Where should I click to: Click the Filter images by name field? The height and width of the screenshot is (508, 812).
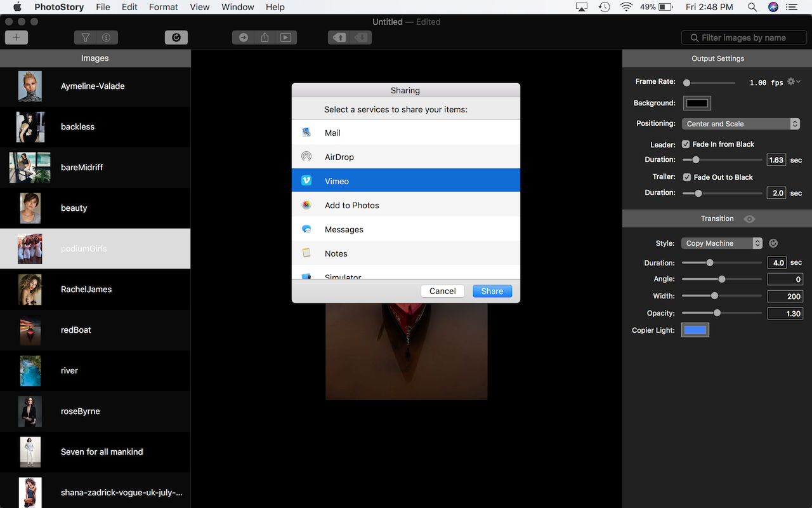click(744, 37)
